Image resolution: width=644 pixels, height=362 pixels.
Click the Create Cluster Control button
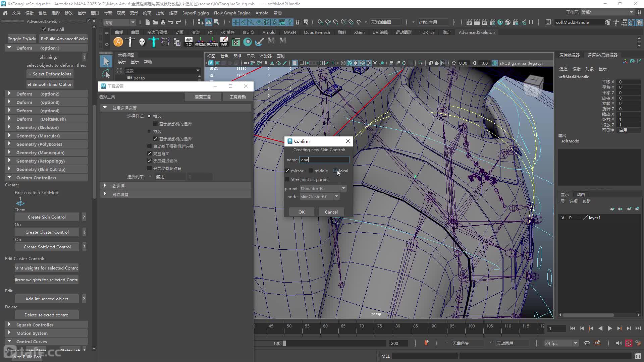(x=47, y=232)
